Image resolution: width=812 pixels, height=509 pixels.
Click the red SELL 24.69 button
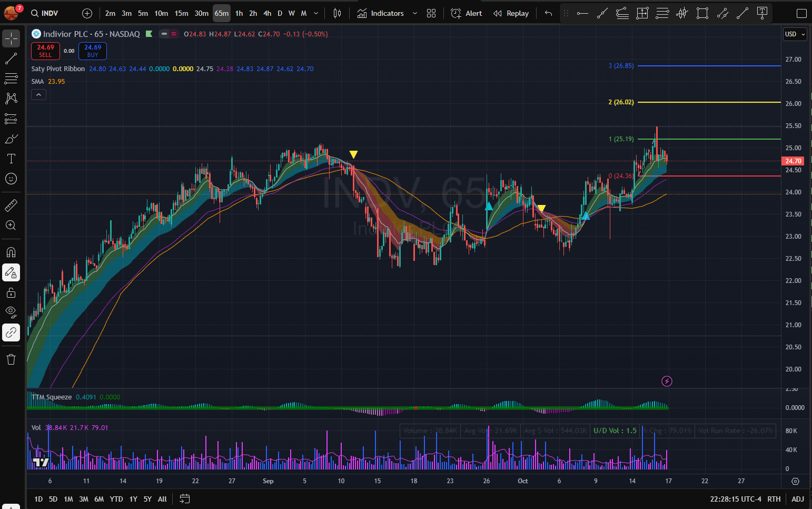click(x=45, y=51)
